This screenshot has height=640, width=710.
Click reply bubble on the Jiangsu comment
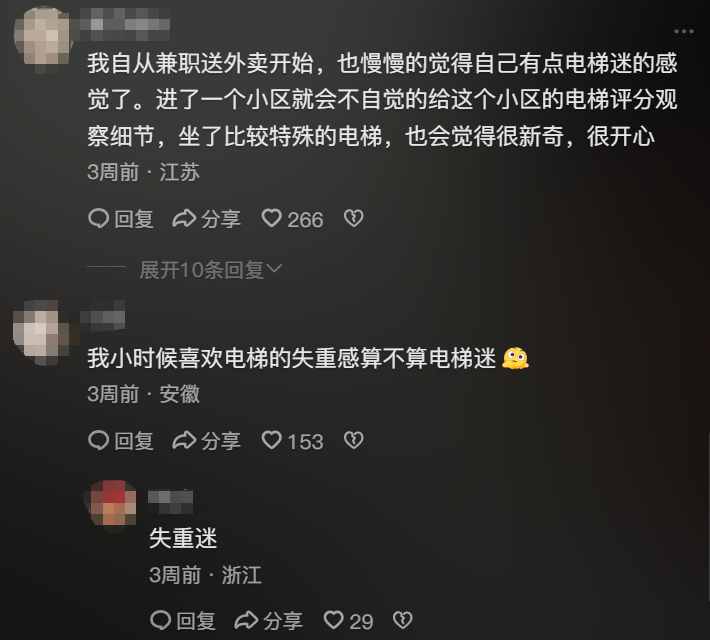coord(121,219)
